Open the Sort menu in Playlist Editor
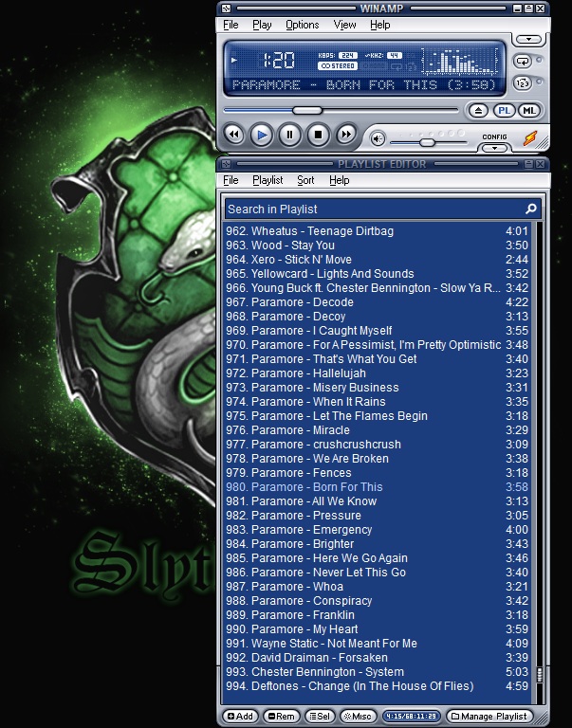This screenshot has height=728, width=572. click(305, 180)
